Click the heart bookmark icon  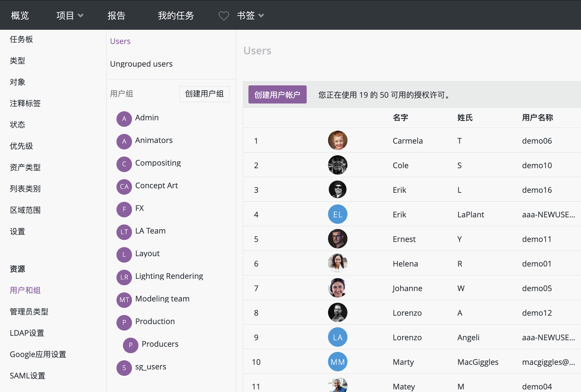[224, 16]
